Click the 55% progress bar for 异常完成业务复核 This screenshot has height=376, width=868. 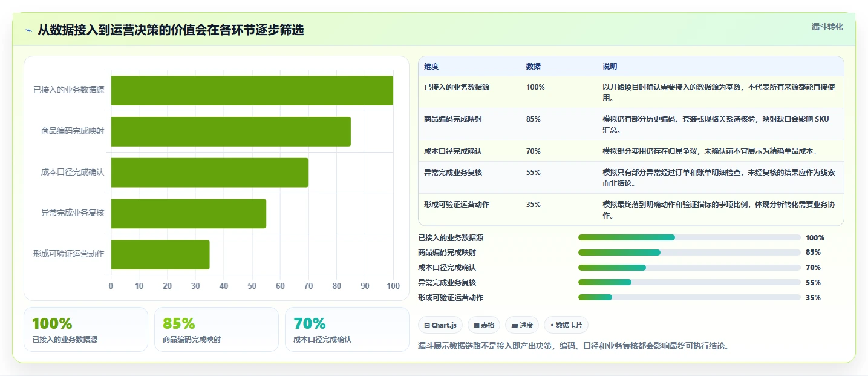click(690, 282)
